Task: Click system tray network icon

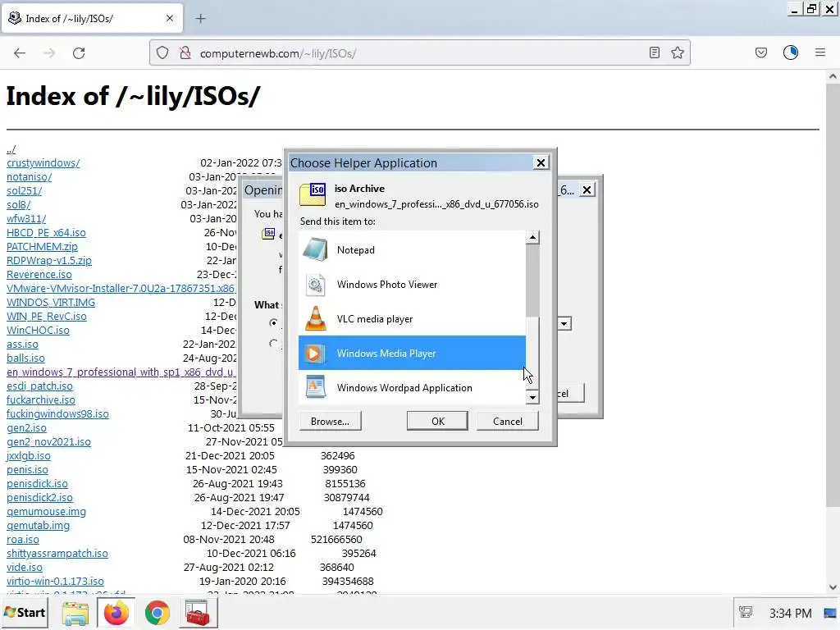Action: [746, 612]
